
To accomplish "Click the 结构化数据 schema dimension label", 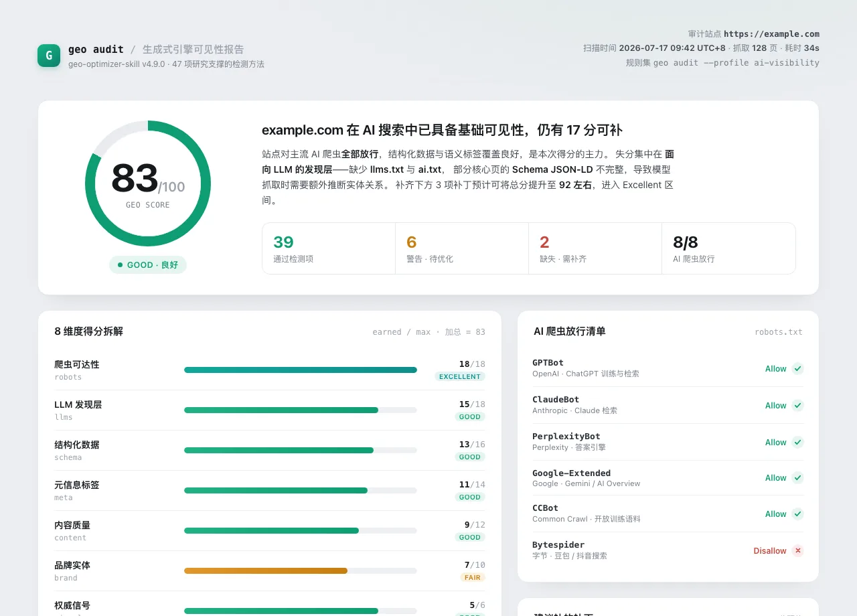I will click(77, 450).
